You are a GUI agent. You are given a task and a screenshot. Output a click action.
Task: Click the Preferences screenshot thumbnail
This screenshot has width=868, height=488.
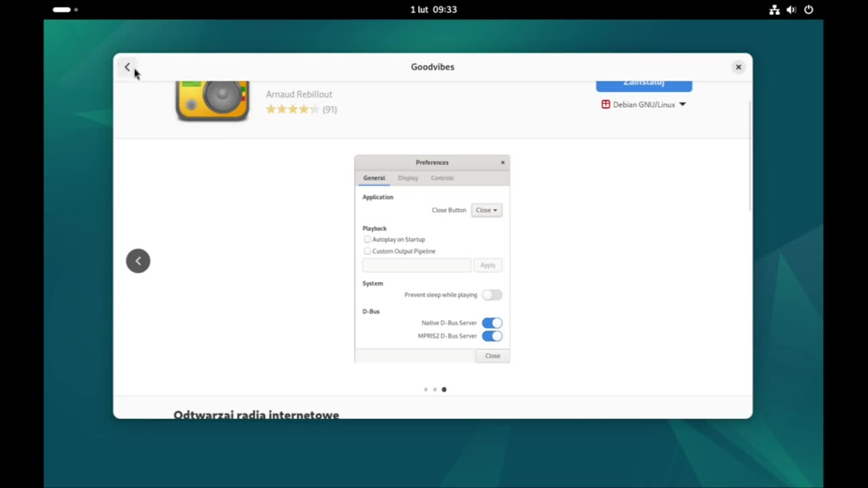click(x=432, y=259)
